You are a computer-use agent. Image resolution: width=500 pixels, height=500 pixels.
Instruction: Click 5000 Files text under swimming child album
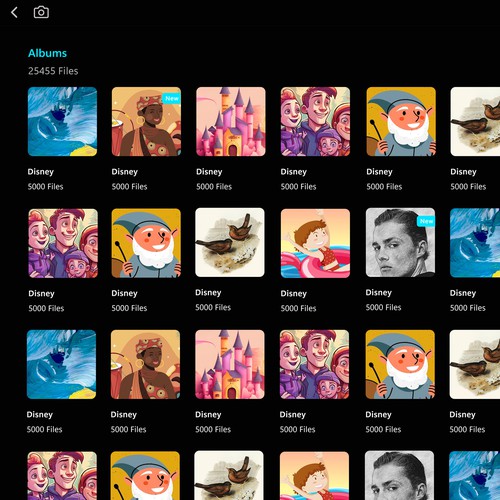coord(298,308)
